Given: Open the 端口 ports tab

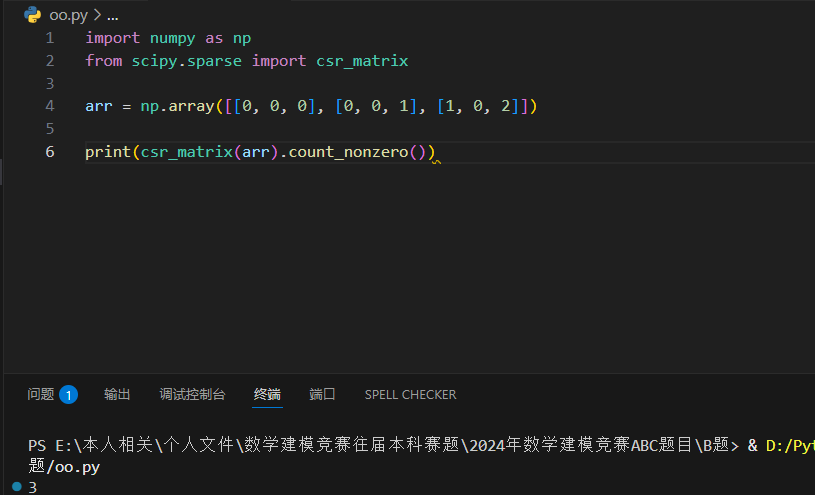Looking at the screenshot, I should [322, 394].
